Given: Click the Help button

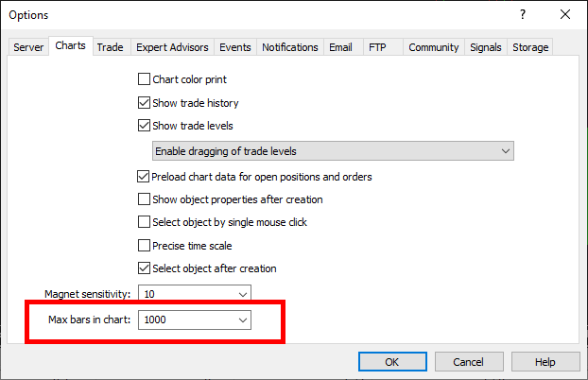Looking at the screenshot, I should [x=545, y=362].
